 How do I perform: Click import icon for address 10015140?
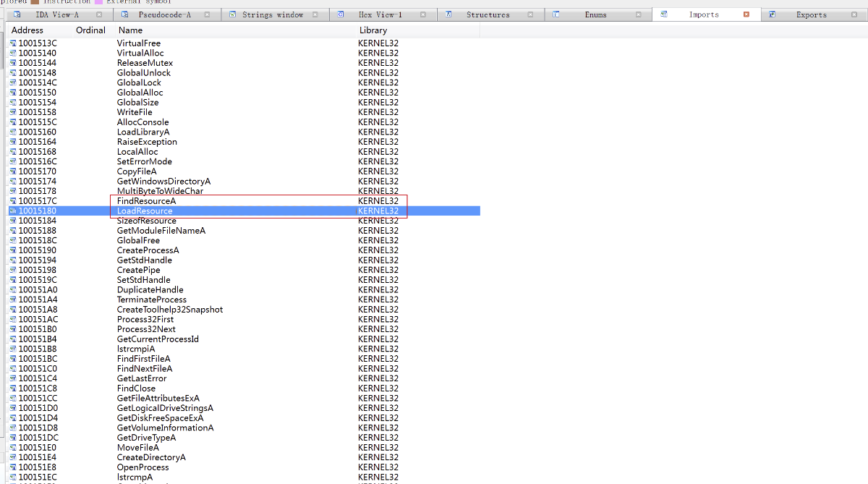(x=13, y=53)
